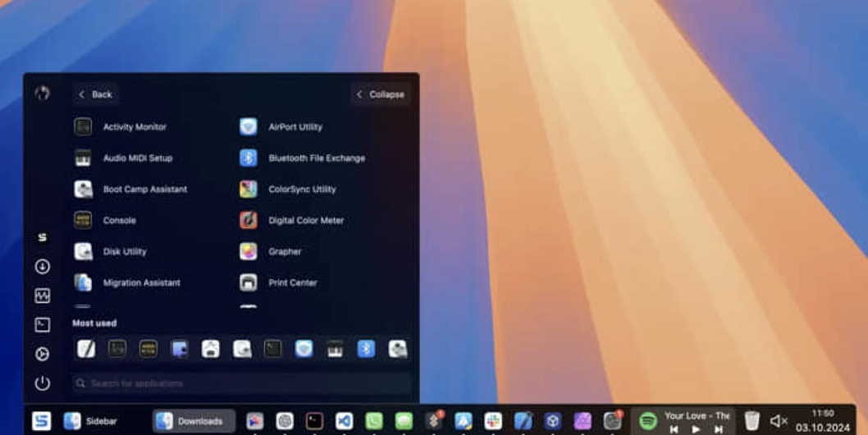Viewport: 868px width, 435px height.
Task: Open Slack from the taskbar
Action: (493, 421)
